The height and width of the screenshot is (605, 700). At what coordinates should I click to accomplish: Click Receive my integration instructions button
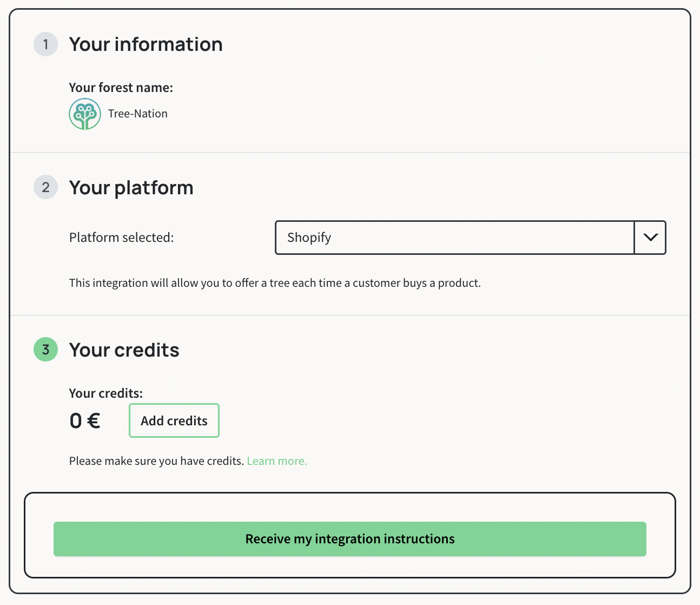(350, 539)
